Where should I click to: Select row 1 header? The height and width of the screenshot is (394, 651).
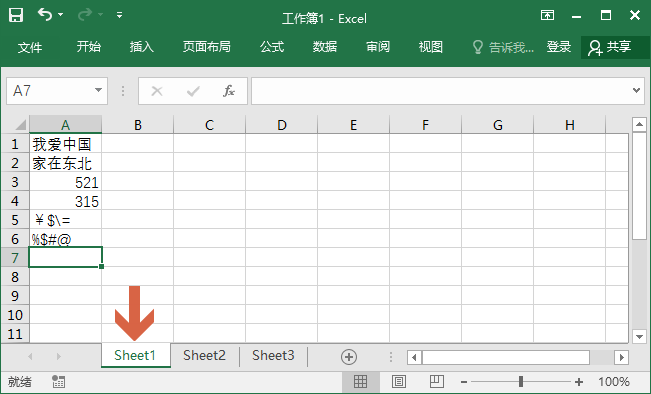15,144
